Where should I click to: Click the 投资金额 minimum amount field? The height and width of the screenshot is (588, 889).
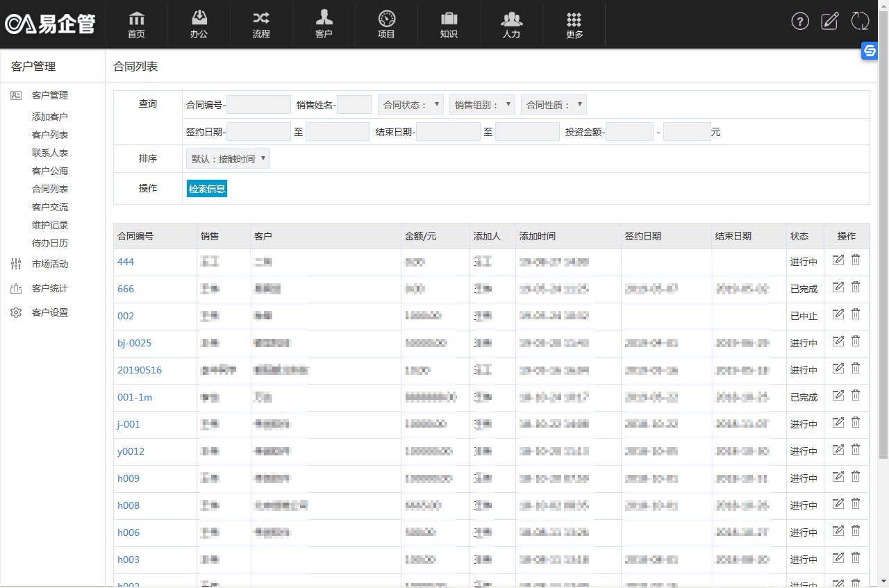[x=629, y=132]
